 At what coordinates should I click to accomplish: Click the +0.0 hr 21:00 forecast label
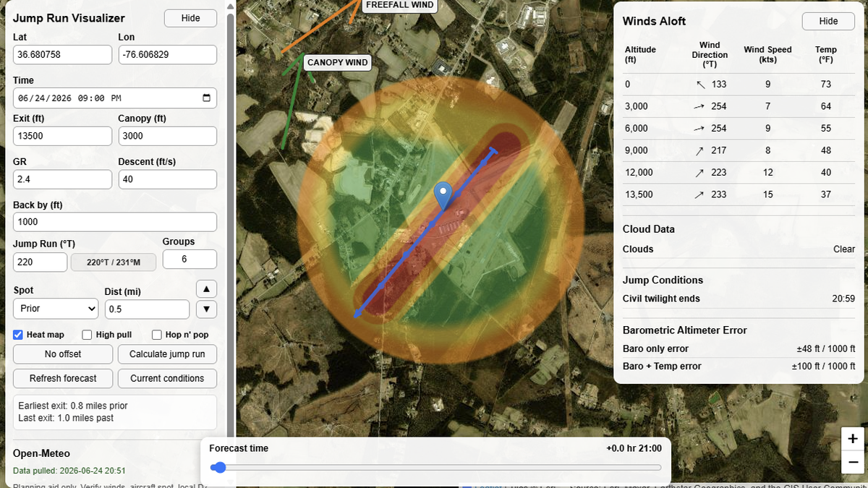click(634, 448)
